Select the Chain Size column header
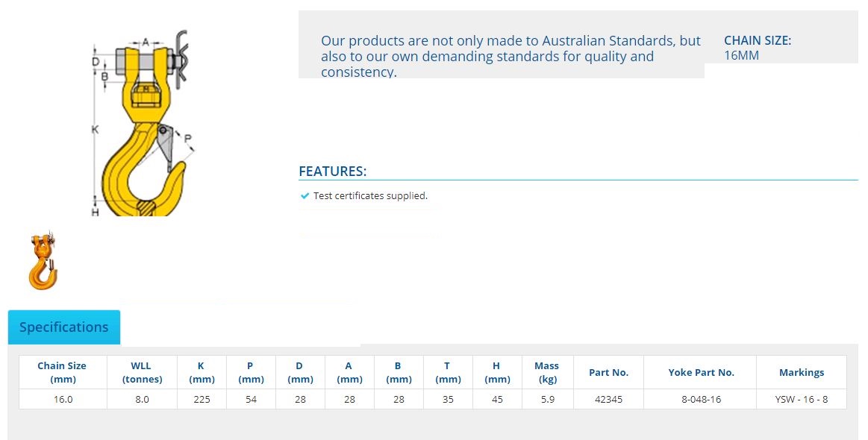868x440 pixels. pyautogui.click(x=63, y=372)
